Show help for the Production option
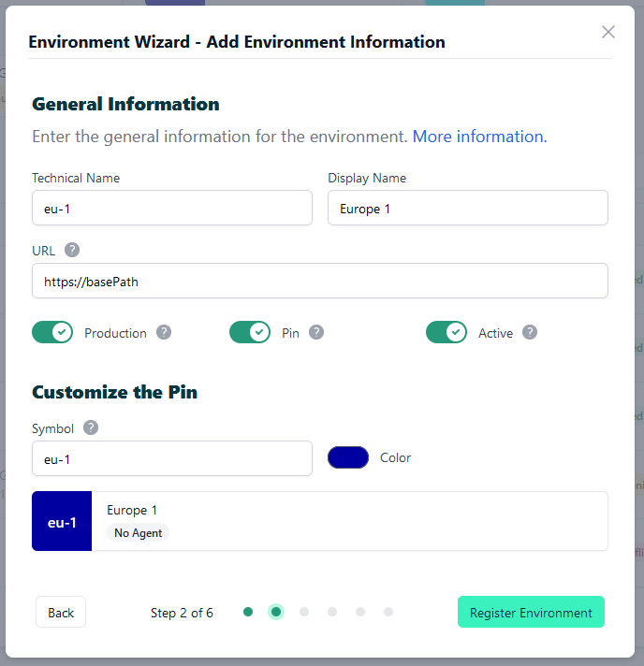 tap(164, 332)
